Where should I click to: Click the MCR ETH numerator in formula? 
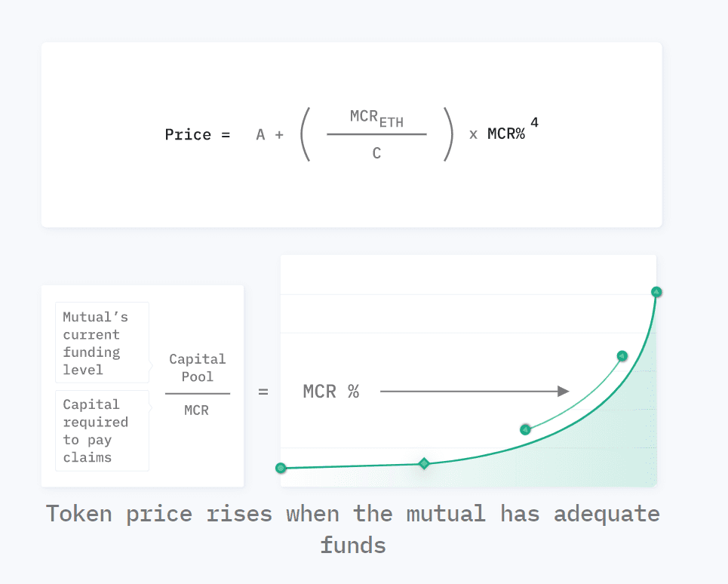[x=376, y=118]
